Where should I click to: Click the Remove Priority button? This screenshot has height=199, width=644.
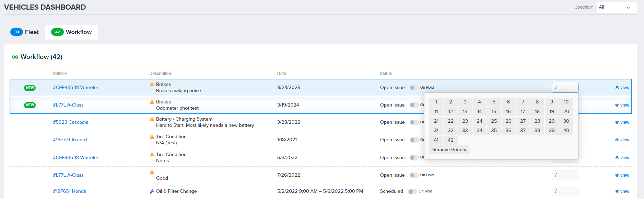[x=449, y=150]
